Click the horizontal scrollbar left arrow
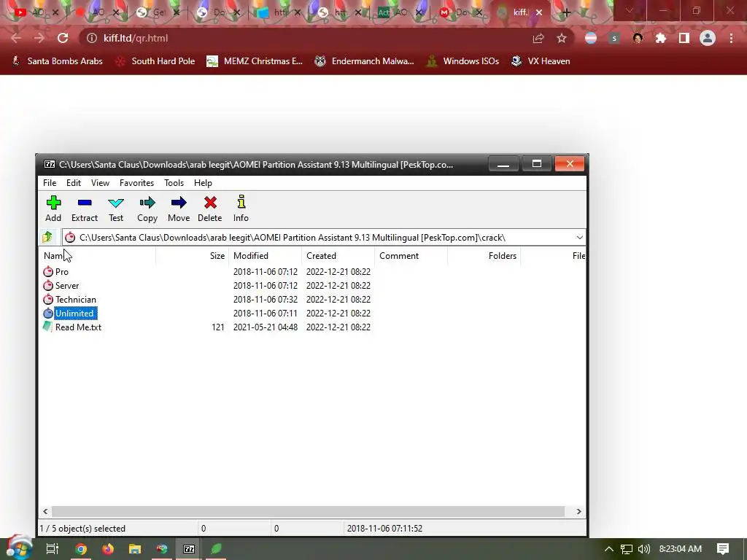747x560 pixels. 45,511
